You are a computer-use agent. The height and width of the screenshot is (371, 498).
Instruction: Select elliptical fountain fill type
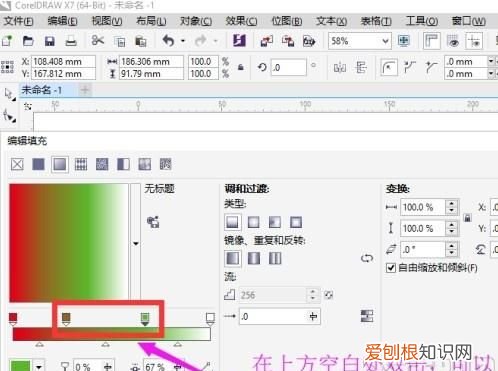[x=254, y=222]
